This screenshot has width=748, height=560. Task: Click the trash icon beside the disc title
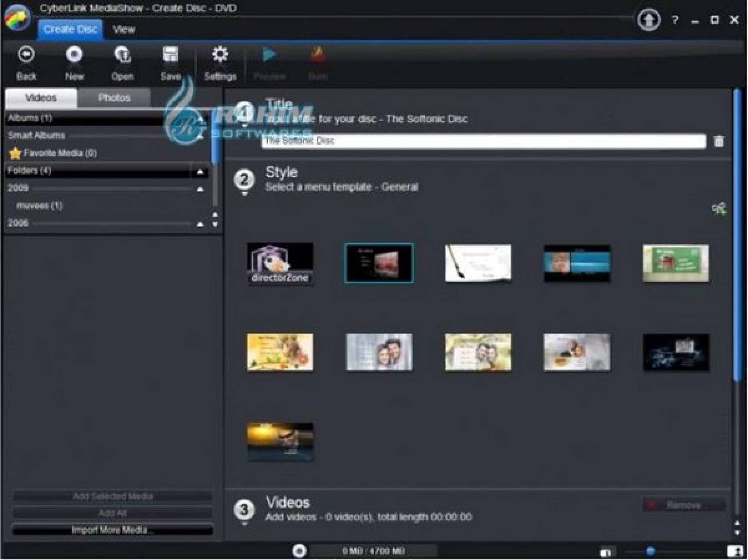719,142
